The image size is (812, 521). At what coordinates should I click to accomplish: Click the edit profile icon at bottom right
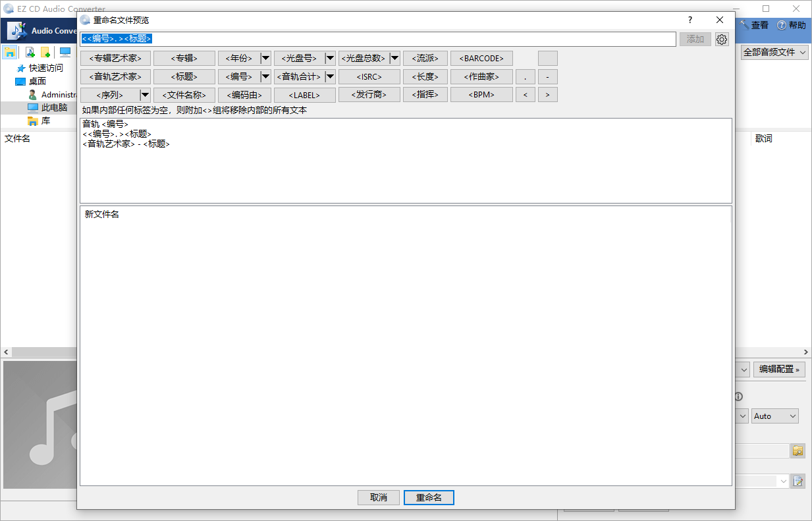pyautogui.click(x=798, y=481)
